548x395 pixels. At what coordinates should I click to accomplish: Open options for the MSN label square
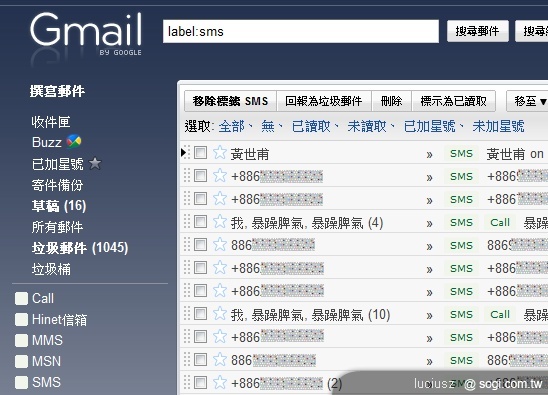pos(21,361)
